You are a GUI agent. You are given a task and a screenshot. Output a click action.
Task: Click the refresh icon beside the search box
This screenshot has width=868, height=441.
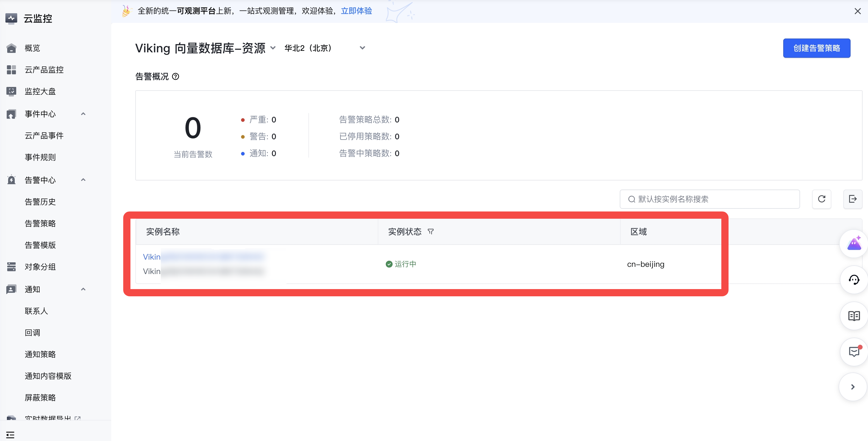[x=821, y=199]
